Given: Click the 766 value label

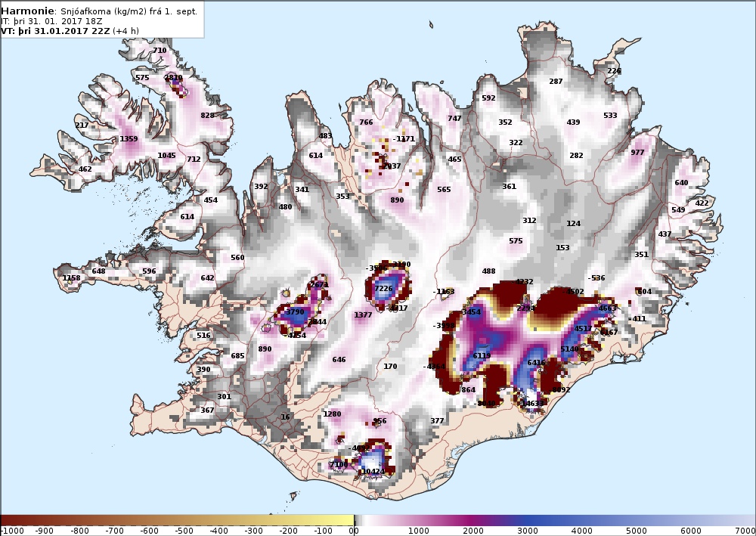Looking at the screenshot, I should pyautogui.click(x=366, y=122).
